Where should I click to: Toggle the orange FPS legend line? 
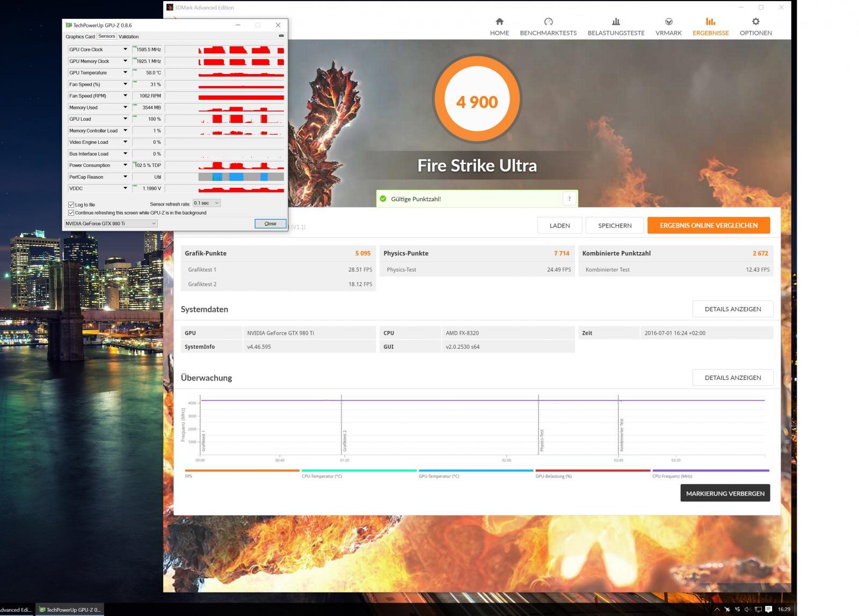point(242,471)
